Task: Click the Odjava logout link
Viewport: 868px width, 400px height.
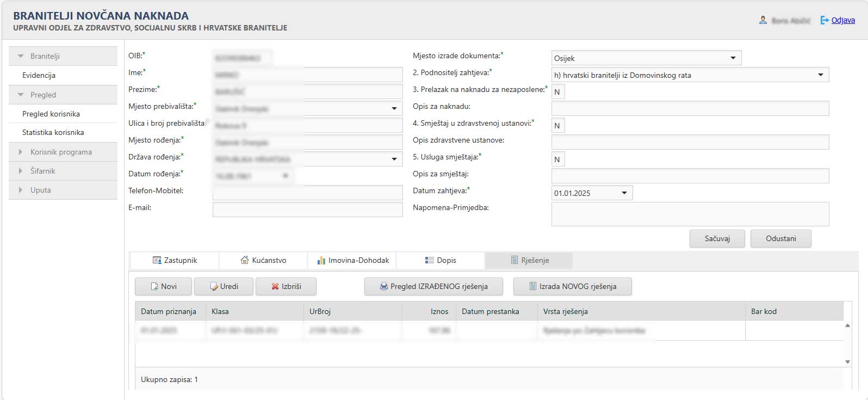Action: coord(843,21)
